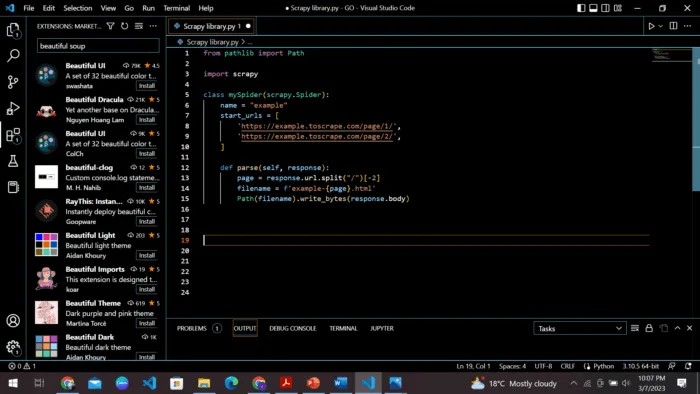Open the Go menu

[129, 8]
